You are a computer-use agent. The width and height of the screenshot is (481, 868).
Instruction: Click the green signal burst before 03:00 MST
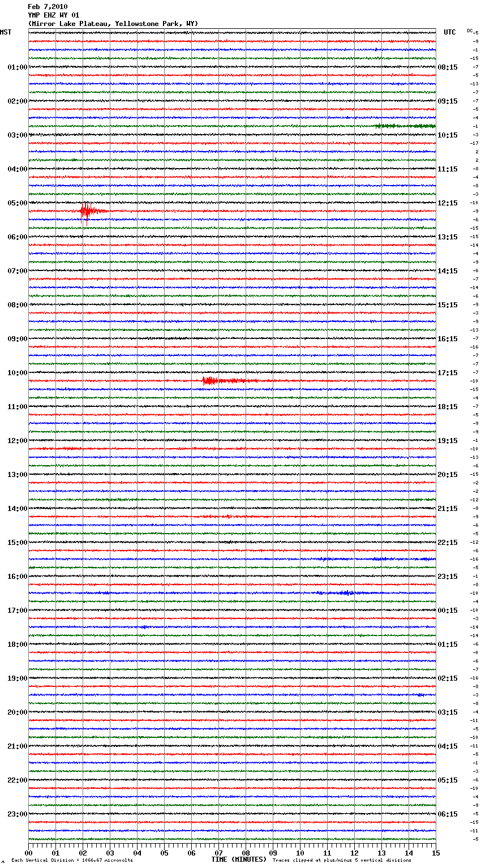point(405,126)
